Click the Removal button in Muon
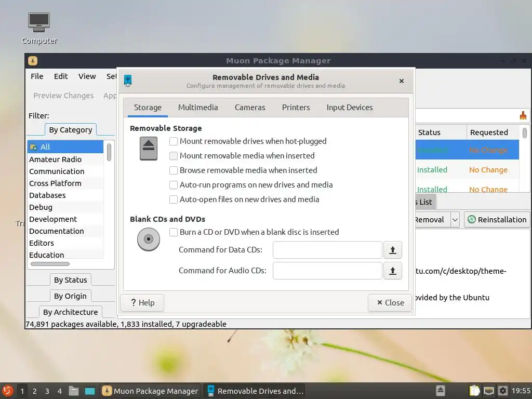Image resolution: width=532 pixels, height=399 pixels. 433,220
